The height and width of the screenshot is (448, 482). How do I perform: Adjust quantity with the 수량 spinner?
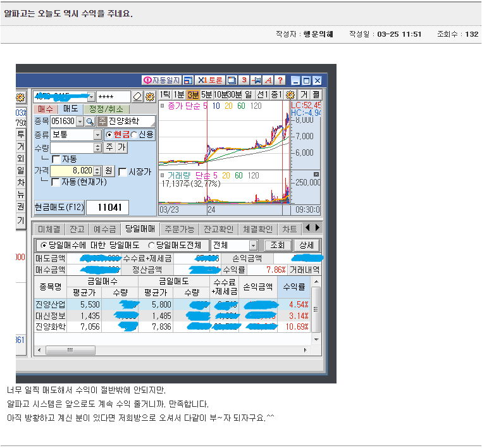(97, 147)
